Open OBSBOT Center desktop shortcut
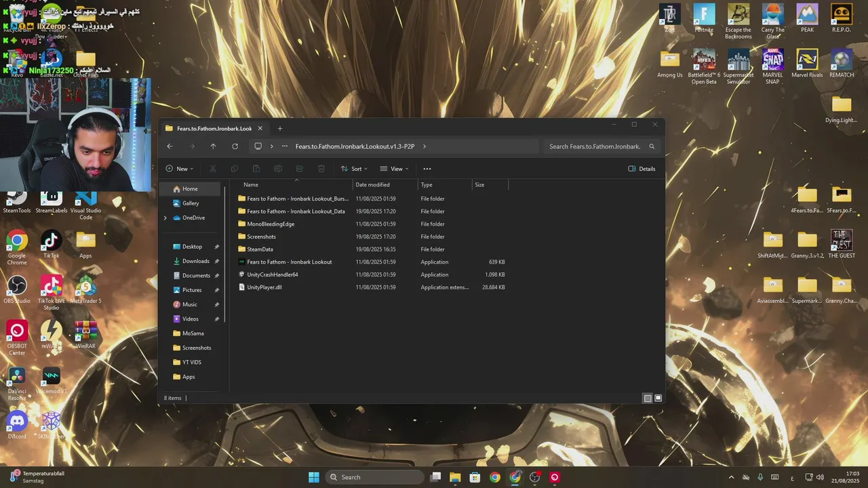The image size is (868, 488). click(17, 338)
